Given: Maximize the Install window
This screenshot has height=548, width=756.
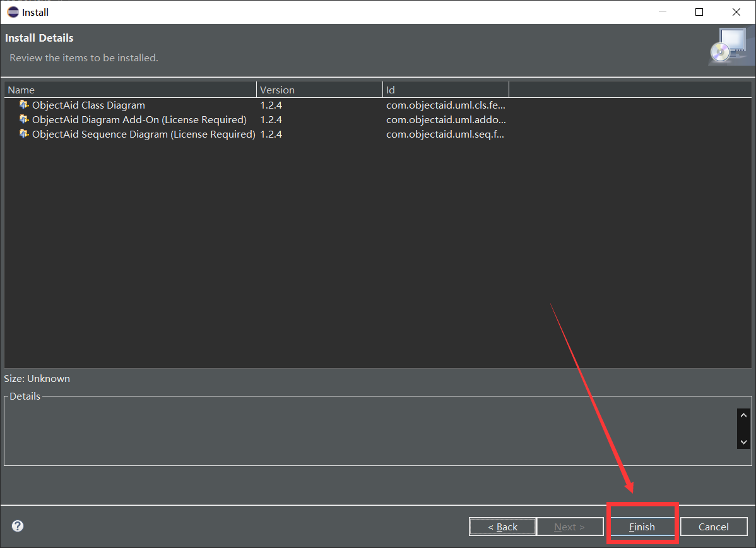Looking at the screenshot, I should pos(699,12).
